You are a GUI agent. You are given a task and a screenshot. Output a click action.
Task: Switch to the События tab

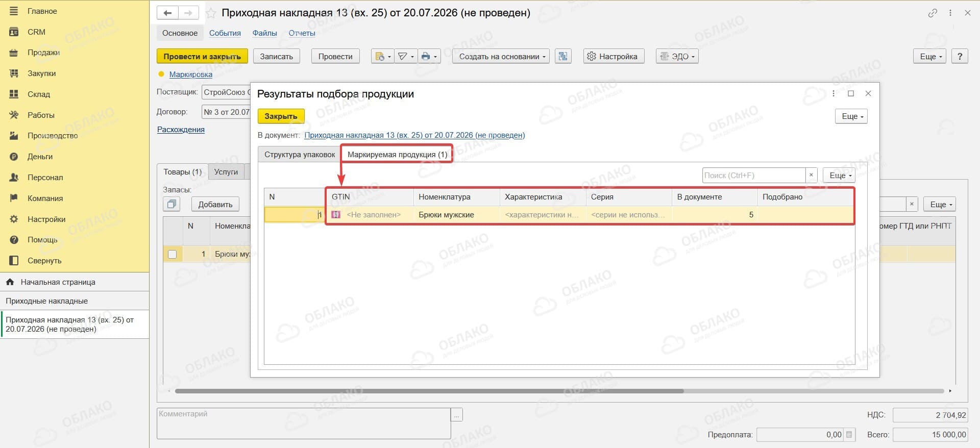point(225,33)
